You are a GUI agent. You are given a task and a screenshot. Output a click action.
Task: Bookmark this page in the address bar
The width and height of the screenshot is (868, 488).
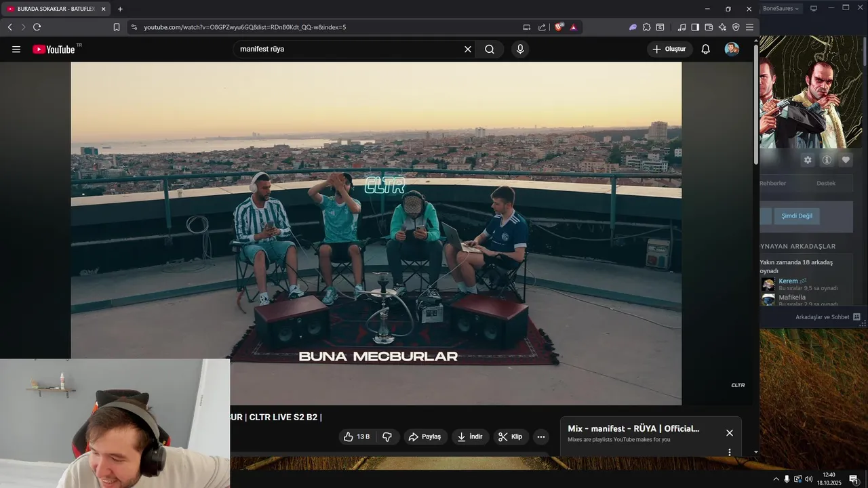tap(117, 27)
